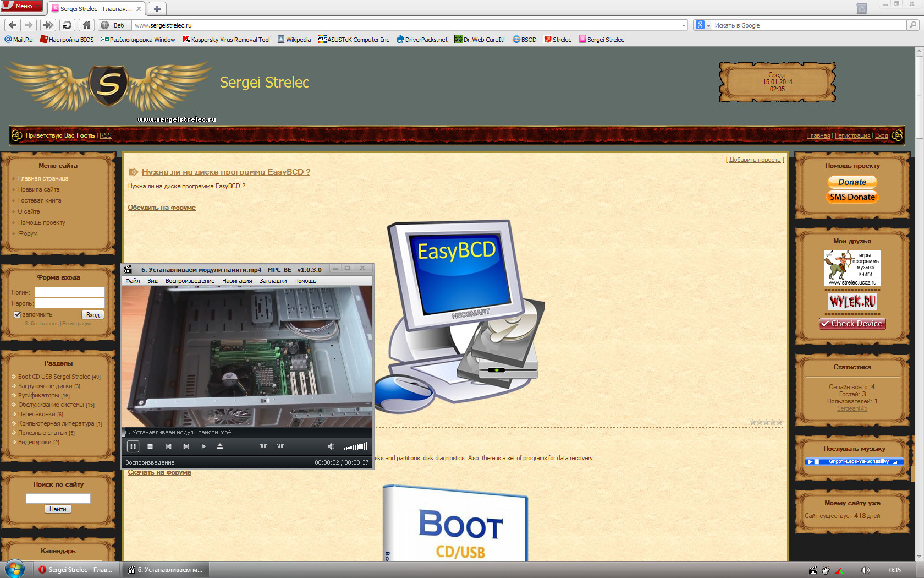Image resolution: width=924 pixels, height=578 pixels.
Task: Click the fast-forward navigation button
Action: point(48,25)
